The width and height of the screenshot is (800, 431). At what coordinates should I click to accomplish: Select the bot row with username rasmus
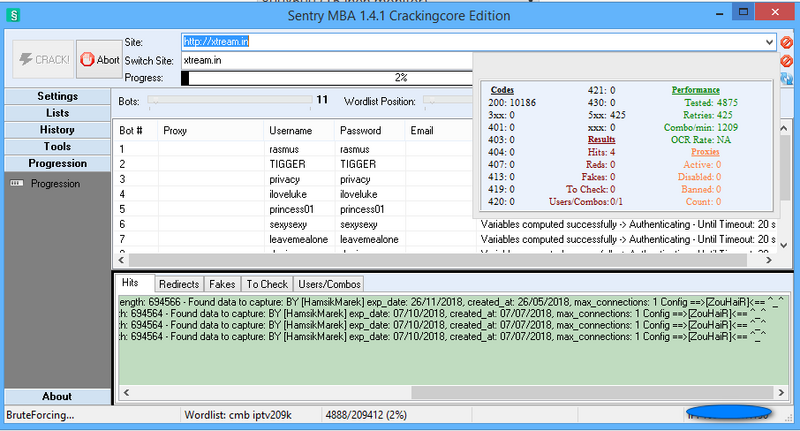tap(293, 149)
